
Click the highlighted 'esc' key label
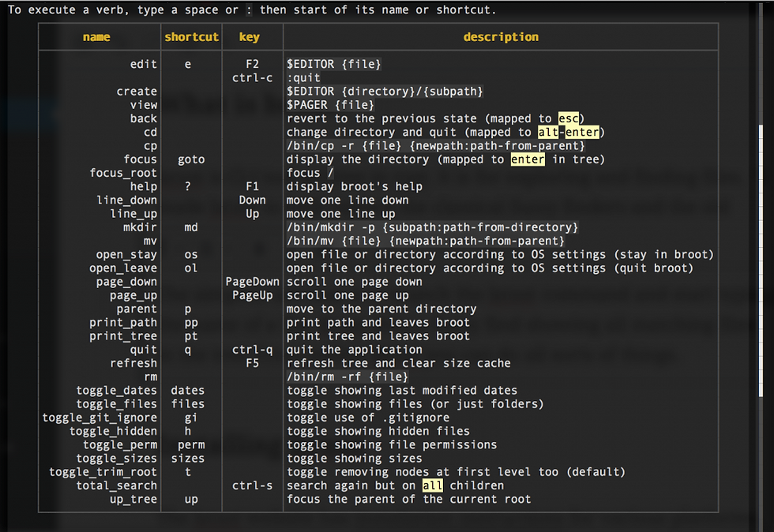coord(568,118)
